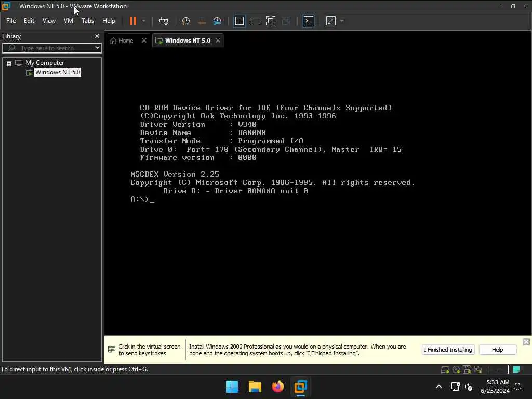Close the Home tab
Viewport: 532px width, 399px height.
[x=144, y=41]
